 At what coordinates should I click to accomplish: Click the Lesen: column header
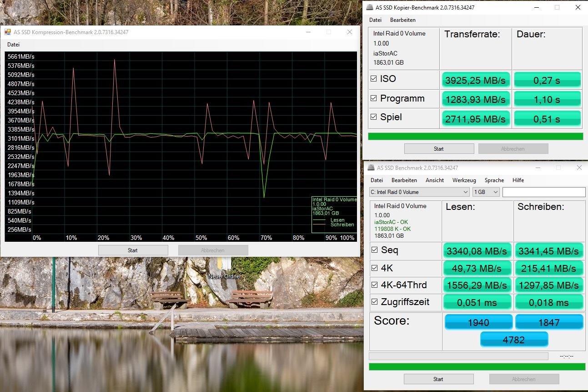click(460, 207)
